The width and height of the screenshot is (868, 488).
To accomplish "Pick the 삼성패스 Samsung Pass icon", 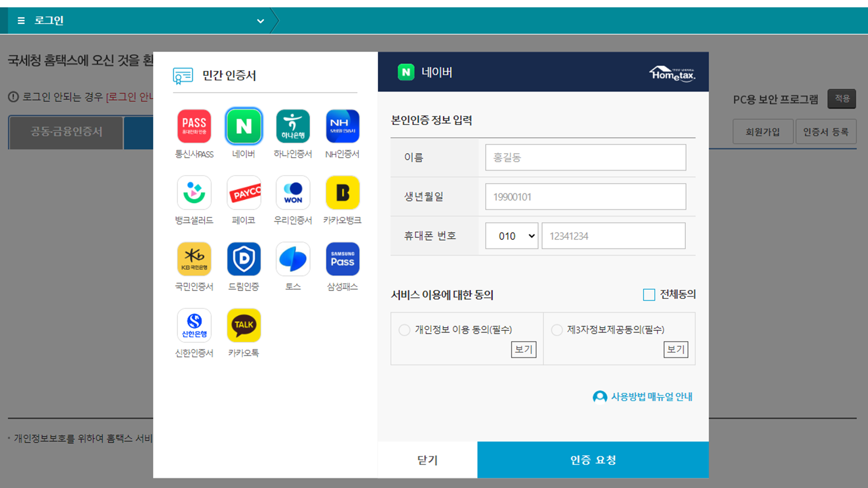I will 343,259.
